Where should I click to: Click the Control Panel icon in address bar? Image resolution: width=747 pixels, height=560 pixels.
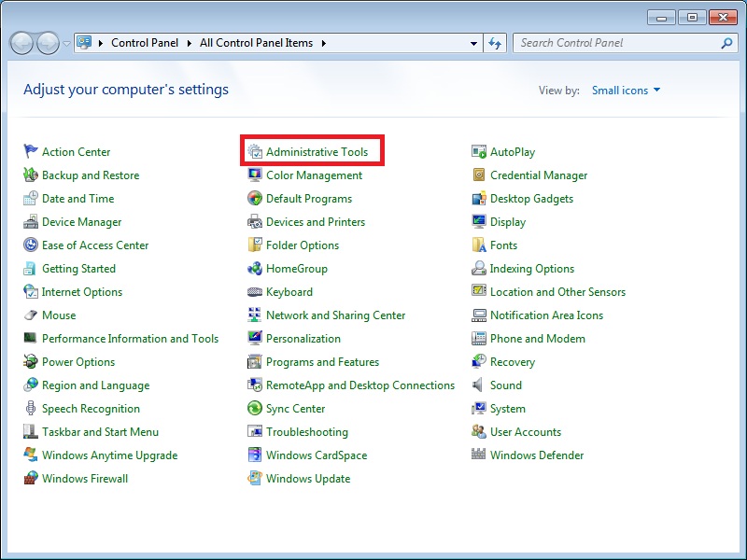point(84,43)
